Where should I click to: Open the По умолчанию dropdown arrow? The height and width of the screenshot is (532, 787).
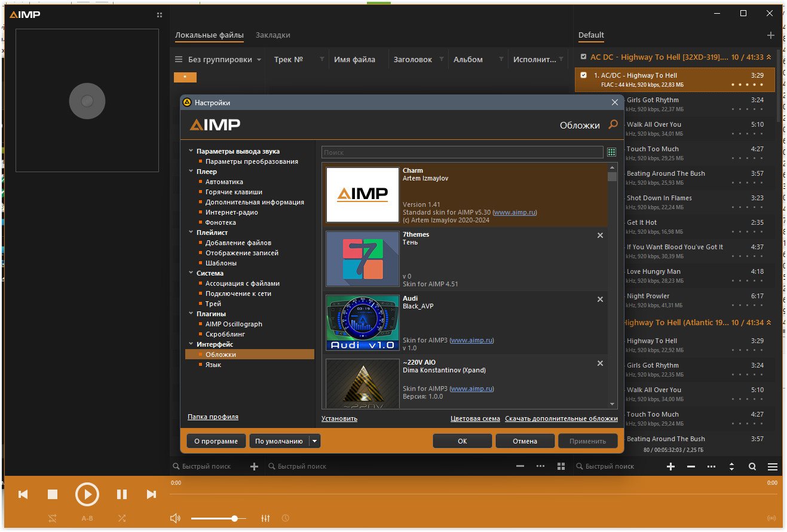[315, 441]
